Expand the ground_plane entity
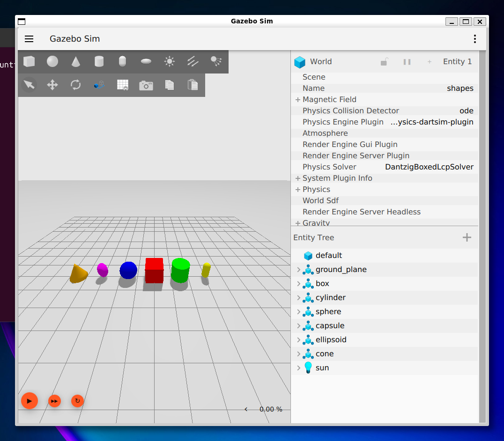This screenshot has height=441, width=504. 299,270
